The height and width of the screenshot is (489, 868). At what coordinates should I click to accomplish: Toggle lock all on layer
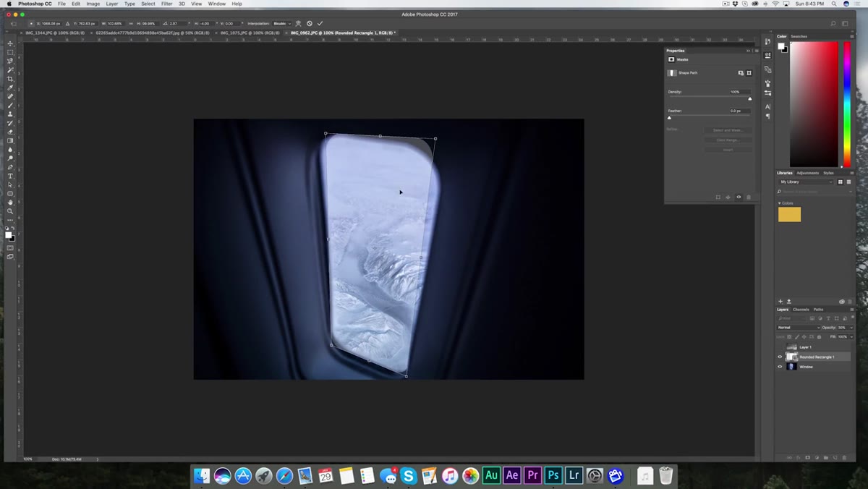[x=817, y=337]
